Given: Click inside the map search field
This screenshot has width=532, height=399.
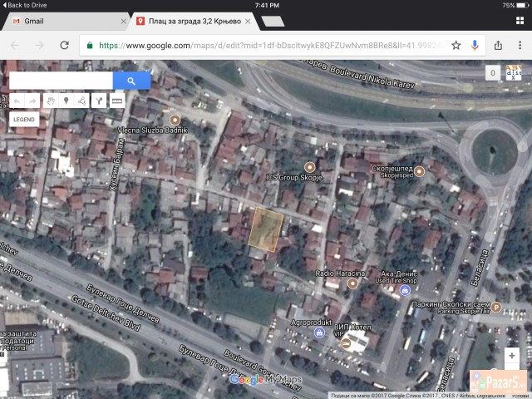Looking at the screenshot, I should click(x=61, y=81).
